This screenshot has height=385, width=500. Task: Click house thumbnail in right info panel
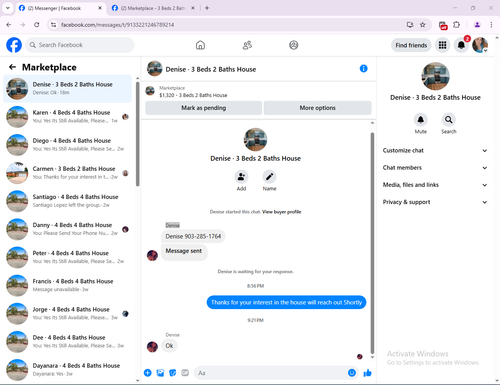(435, 76)
